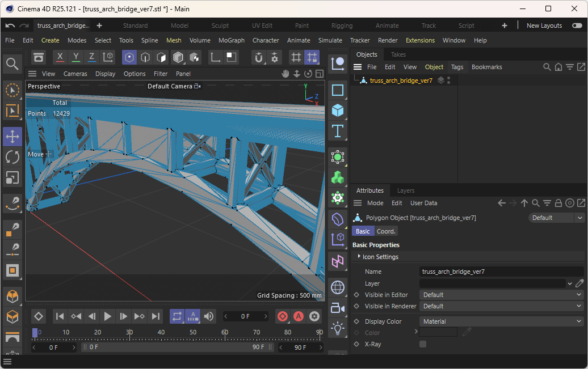Viewport: 588px width, 369px height.
Task: Open the Objects manager hamburger menu
Action: 358,67
